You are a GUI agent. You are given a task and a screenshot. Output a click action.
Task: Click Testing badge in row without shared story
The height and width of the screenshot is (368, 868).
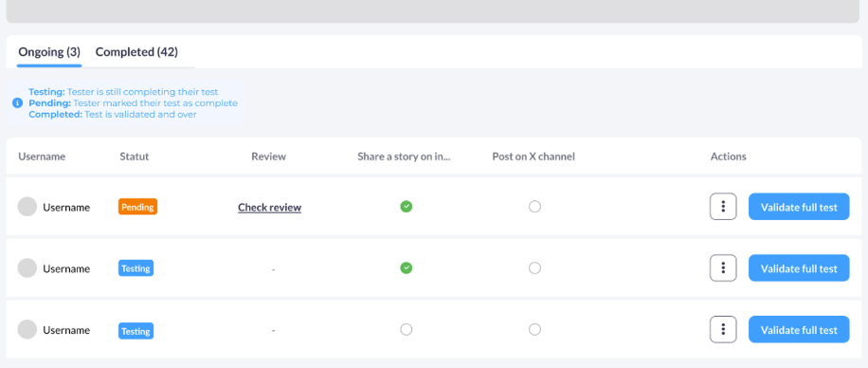136,331
